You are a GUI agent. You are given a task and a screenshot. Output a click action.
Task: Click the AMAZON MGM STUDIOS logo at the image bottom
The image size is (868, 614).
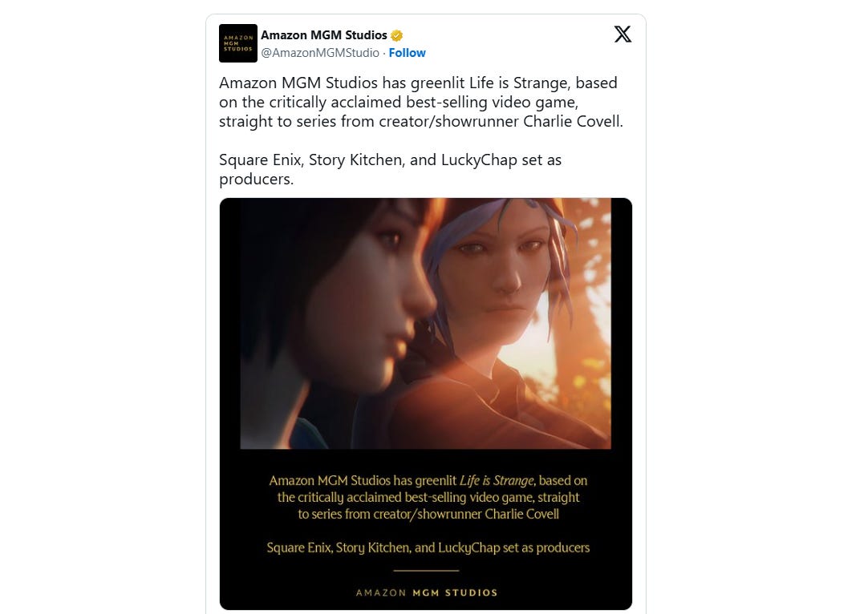pos(426,592)
